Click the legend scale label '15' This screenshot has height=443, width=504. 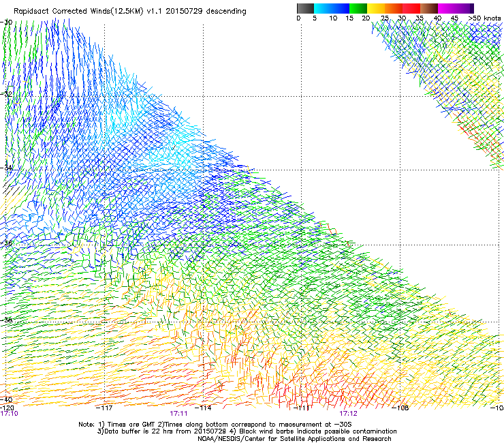(x=349, y=18)
